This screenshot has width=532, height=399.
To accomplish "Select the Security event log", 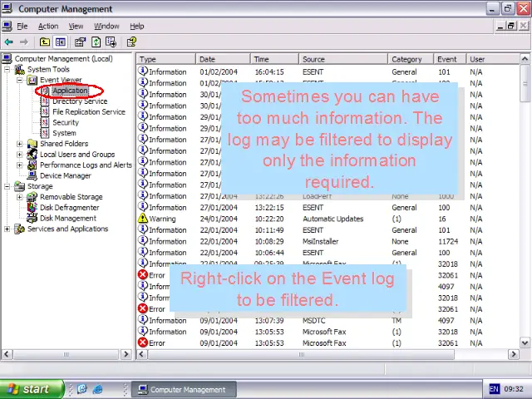I will [66, 122].
